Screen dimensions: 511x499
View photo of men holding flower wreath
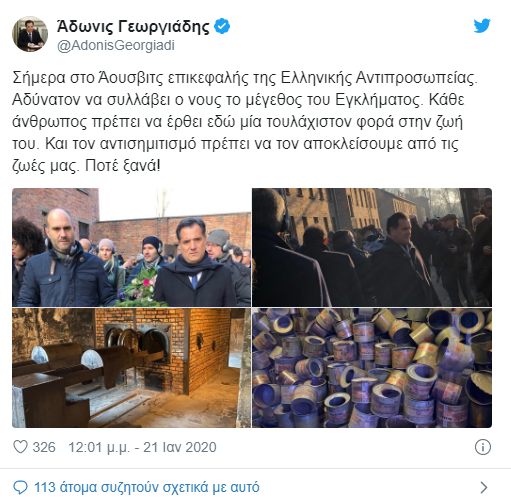(x=131, y=247)
